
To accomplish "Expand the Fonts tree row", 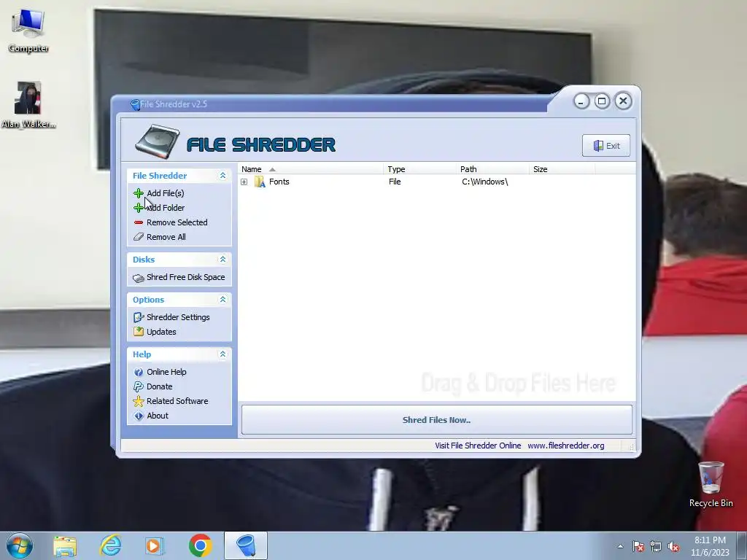I will point(244,182).
